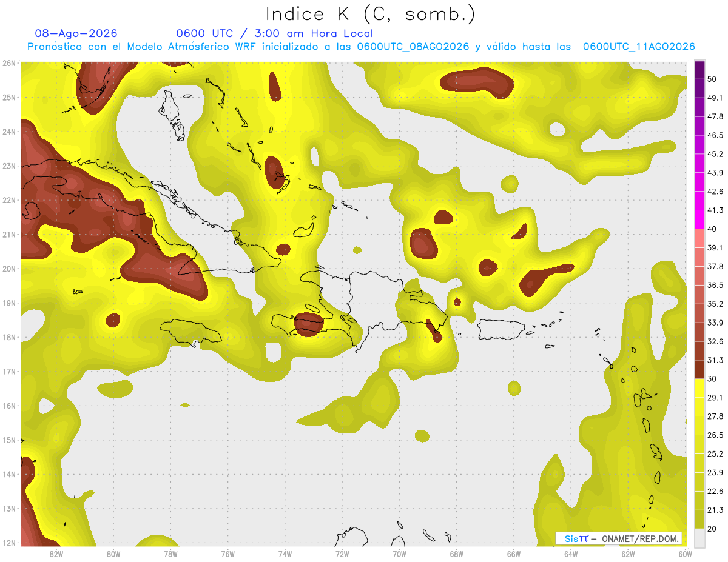Viewport: 728px width, 562px height.
Task: Click the color scale label "40"
Action: pos(712,229)
